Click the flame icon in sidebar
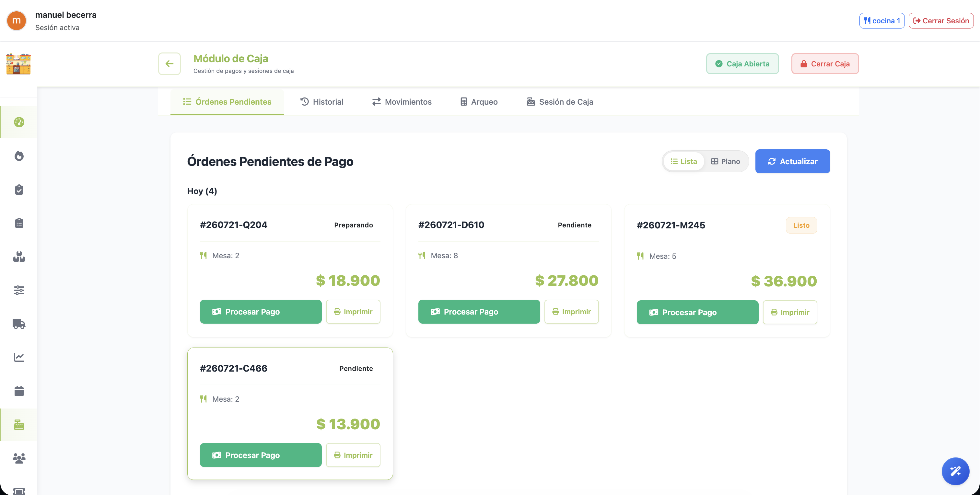980x495 pixels. 19,156
